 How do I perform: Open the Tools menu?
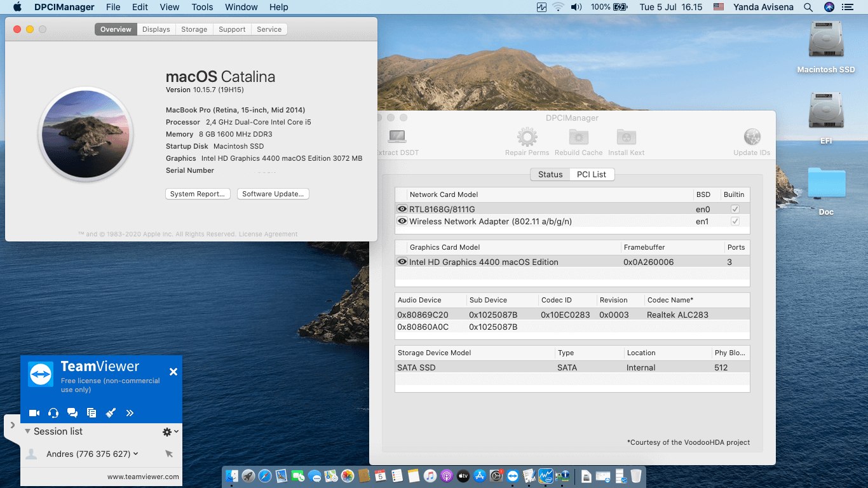[x=202, y=7]
